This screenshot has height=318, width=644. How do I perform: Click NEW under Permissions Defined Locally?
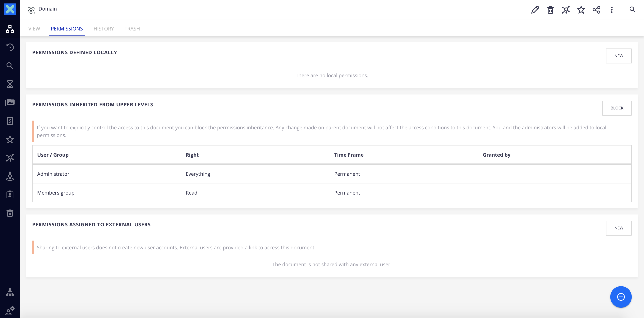click(x=619, y=56)
